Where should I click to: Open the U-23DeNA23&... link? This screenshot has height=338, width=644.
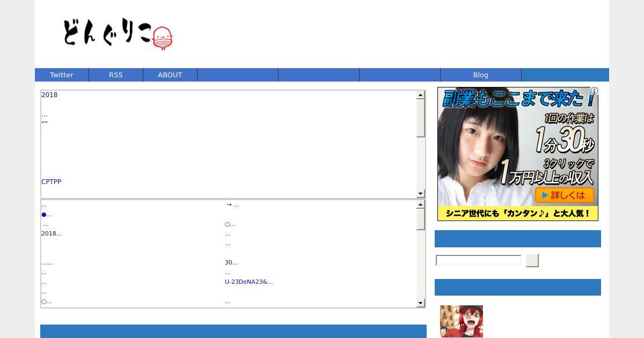coord(249,282)
